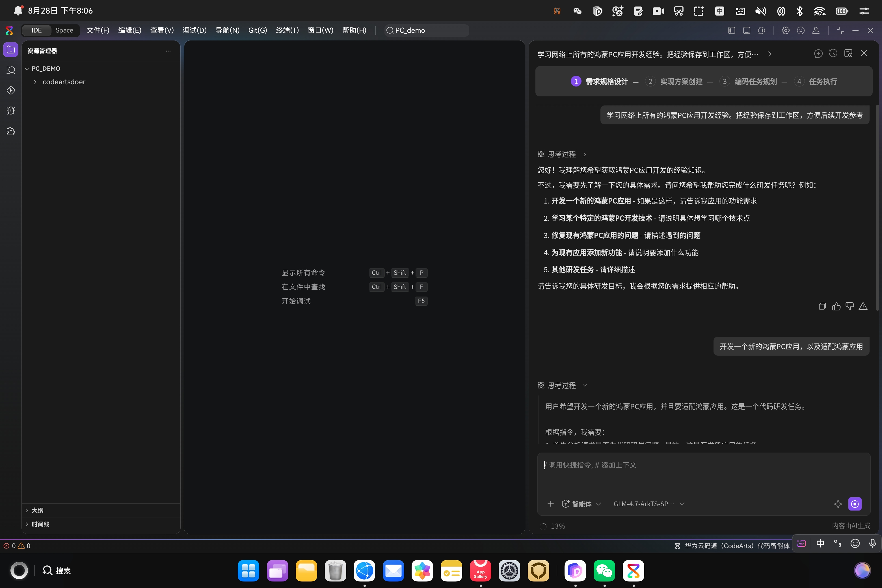Open the chat panel window settings icon

(848, 54)
